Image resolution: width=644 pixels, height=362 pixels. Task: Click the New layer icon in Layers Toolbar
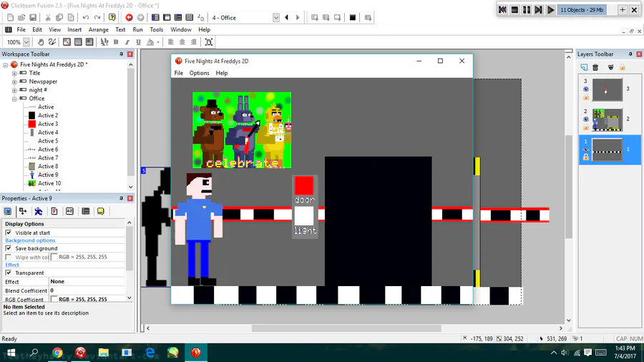coord(584,67)
